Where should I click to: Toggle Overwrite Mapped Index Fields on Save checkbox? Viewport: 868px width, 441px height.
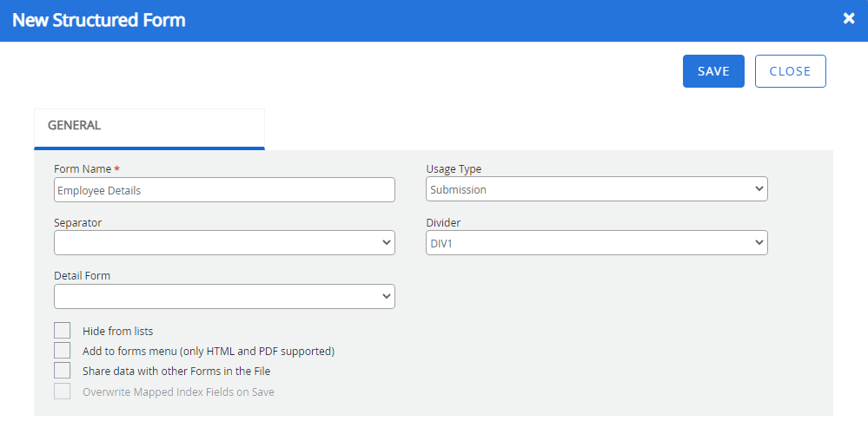62,392
